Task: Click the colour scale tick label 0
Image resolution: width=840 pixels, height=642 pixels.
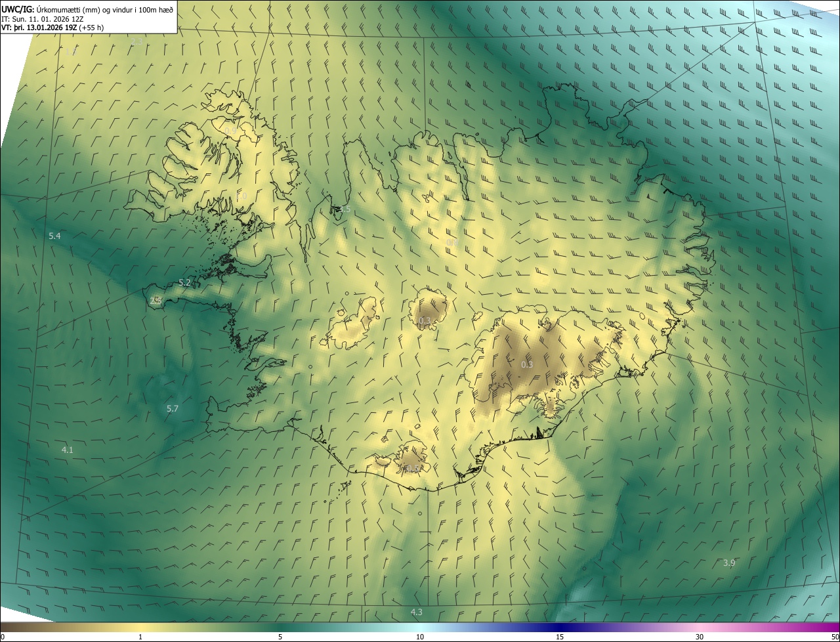Action: pos(2,637)
